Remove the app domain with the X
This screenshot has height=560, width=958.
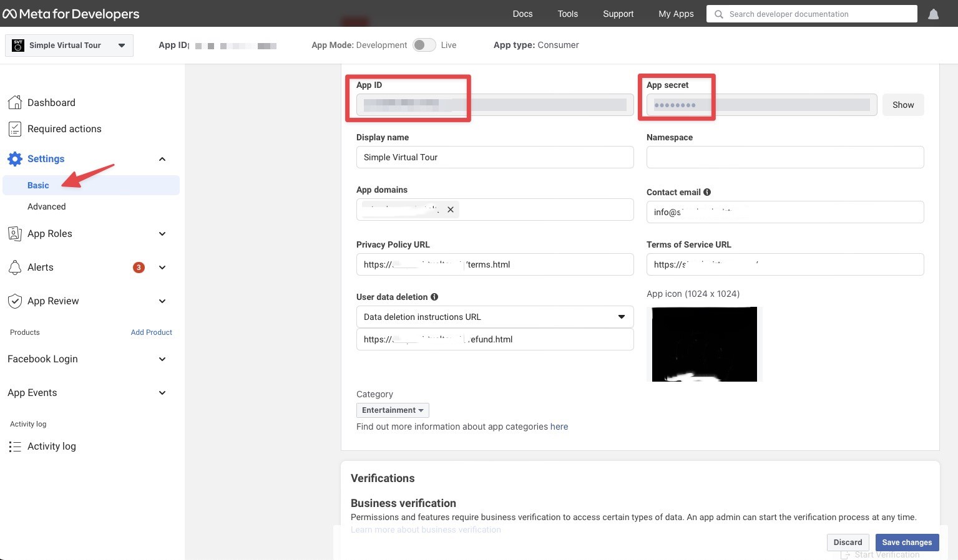pos(450,209)
